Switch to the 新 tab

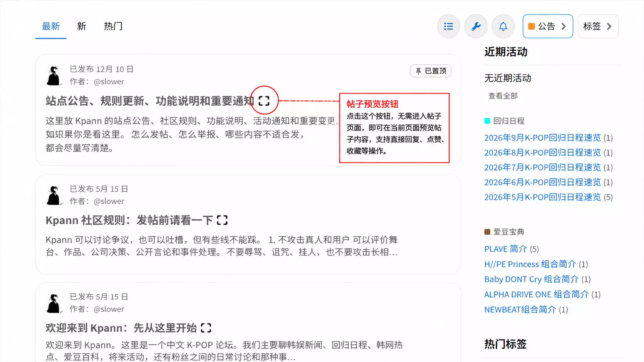point(81,26)
